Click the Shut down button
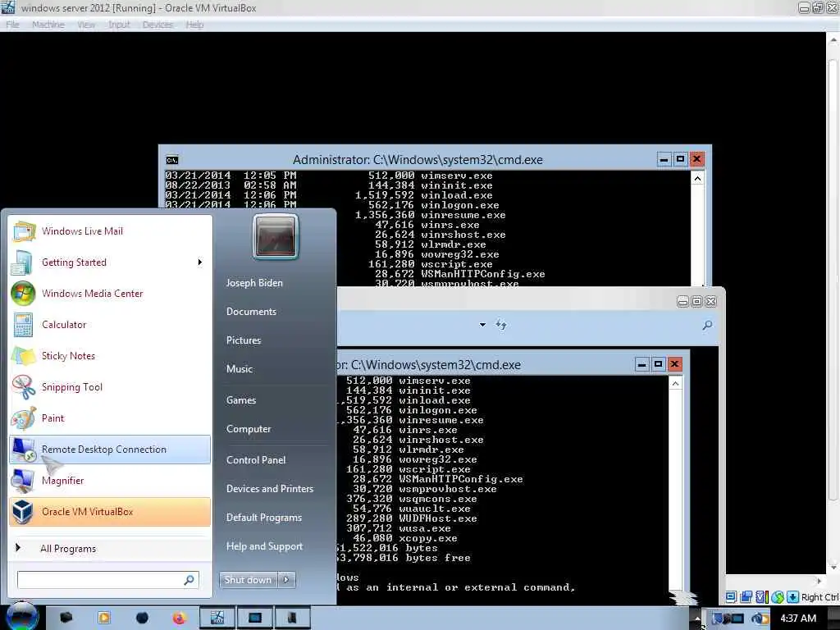Screen dimensions: 840x630 248,580
